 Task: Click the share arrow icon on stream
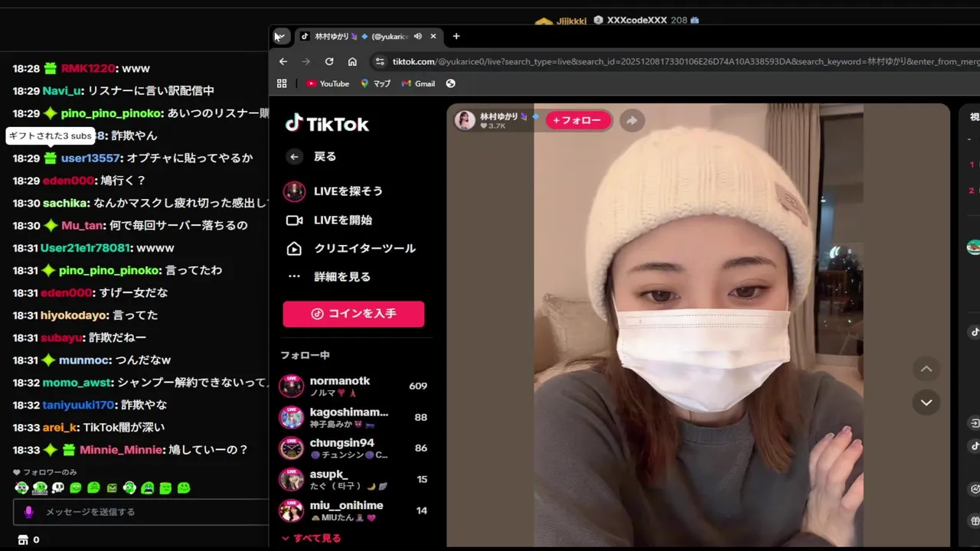coord(632,120)
